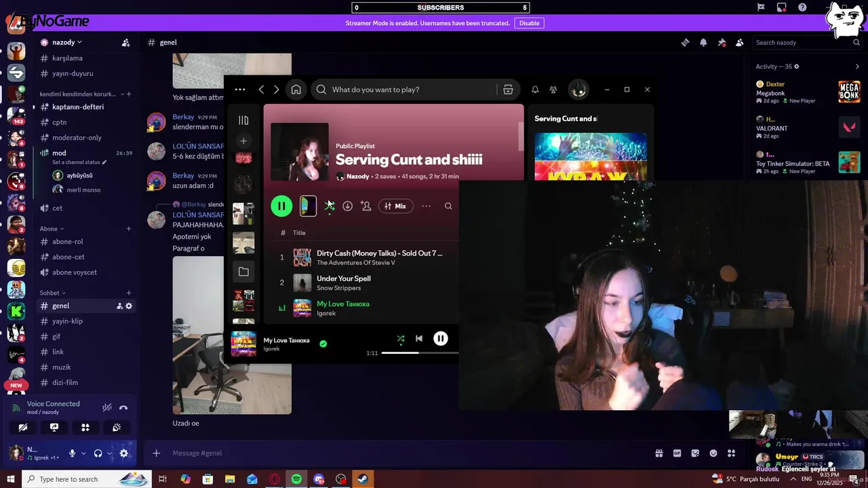The width and height of the screenshot is (868, 488).
Task: Create channel in Abone category plus
Action: tap(129, 229)
